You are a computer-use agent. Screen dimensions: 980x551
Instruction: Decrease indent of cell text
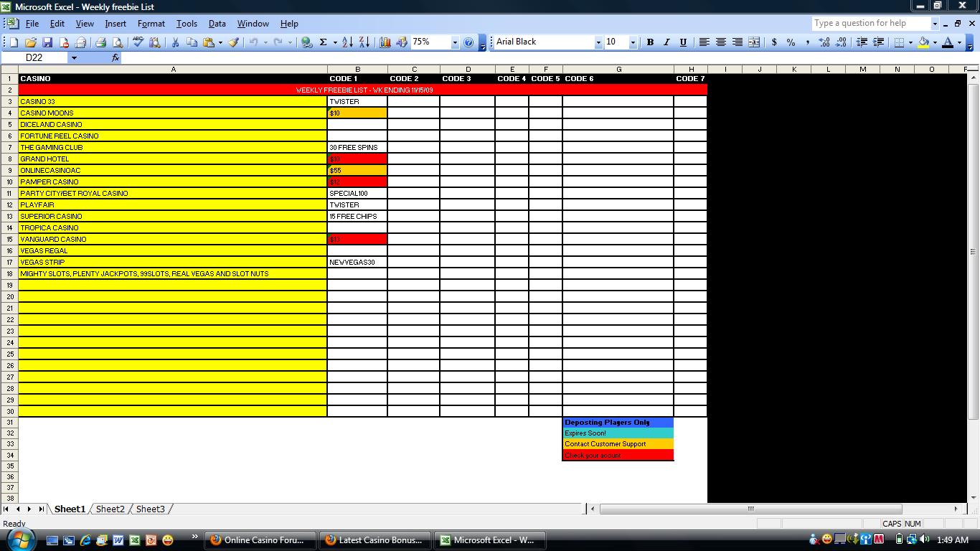point(862,42)
